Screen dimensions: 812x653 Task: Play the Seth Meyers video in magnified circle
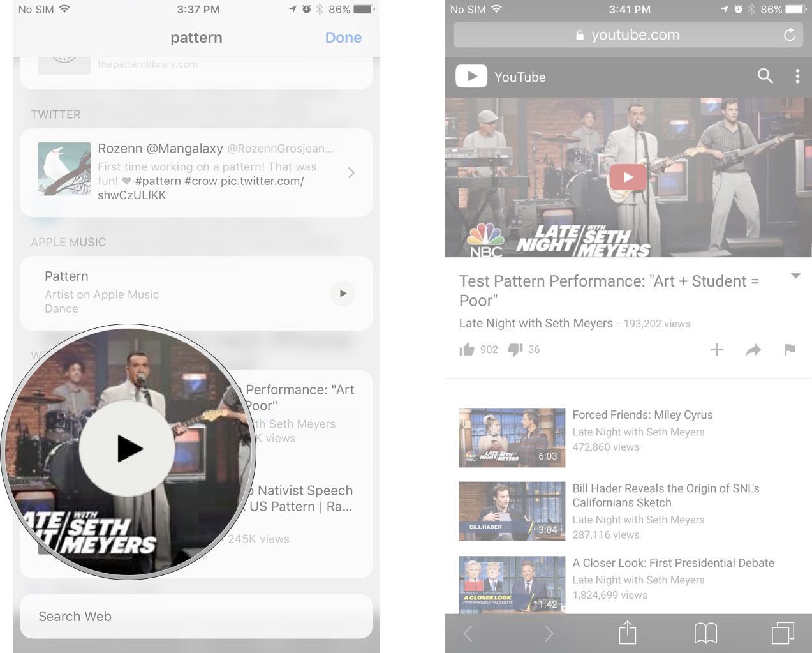click(x=128, y=449)
